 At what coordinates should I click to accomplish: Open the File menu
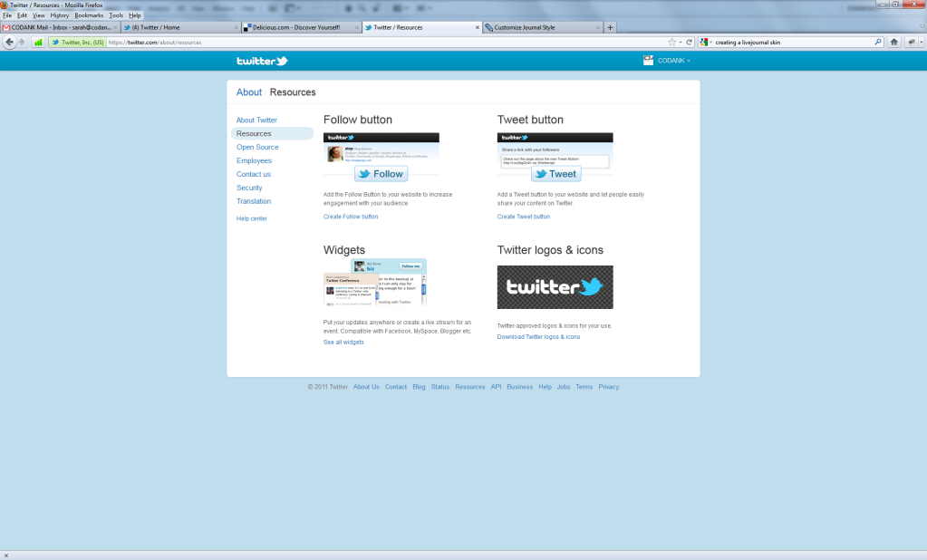tap(7, 15)
